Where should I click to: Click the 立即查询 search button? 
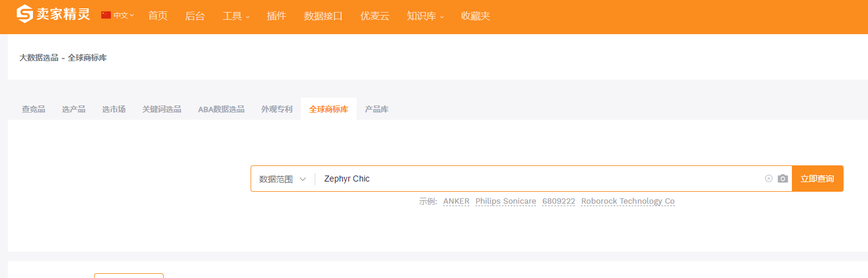tap(818, 179)
